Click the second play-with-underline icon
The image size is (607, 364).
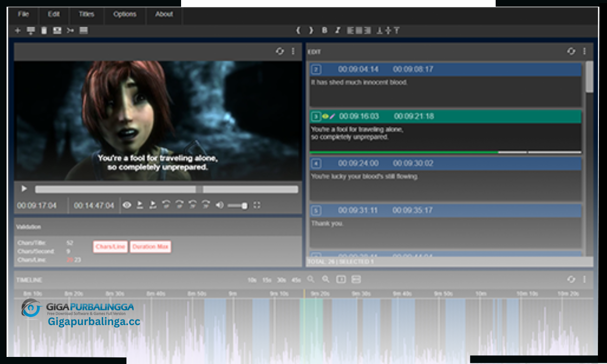pyautogui.click(x=153, y=205)
